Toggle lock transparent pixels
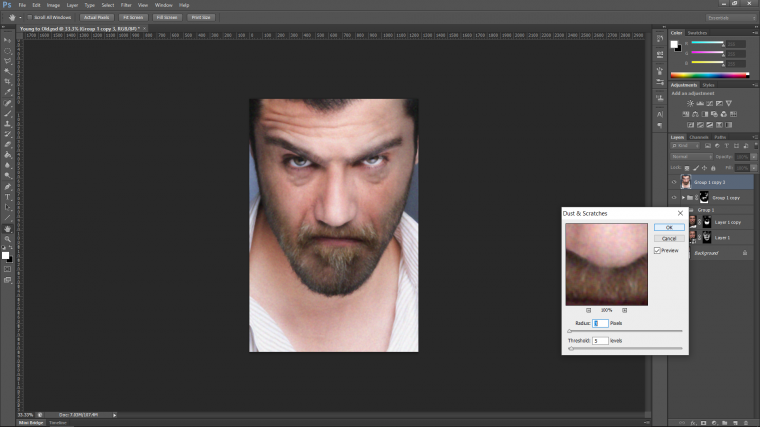Screen dimensions: 760x427 click(x=687, y=168)
